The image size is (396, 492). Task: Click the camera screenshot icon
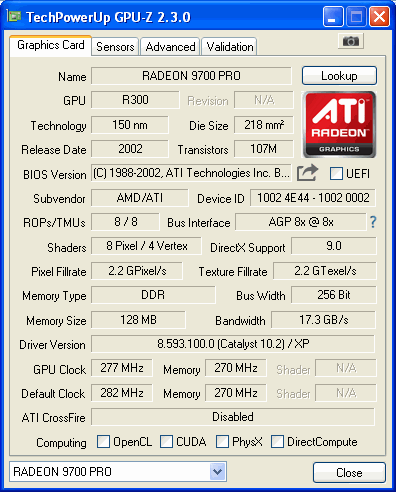[351, 41]
